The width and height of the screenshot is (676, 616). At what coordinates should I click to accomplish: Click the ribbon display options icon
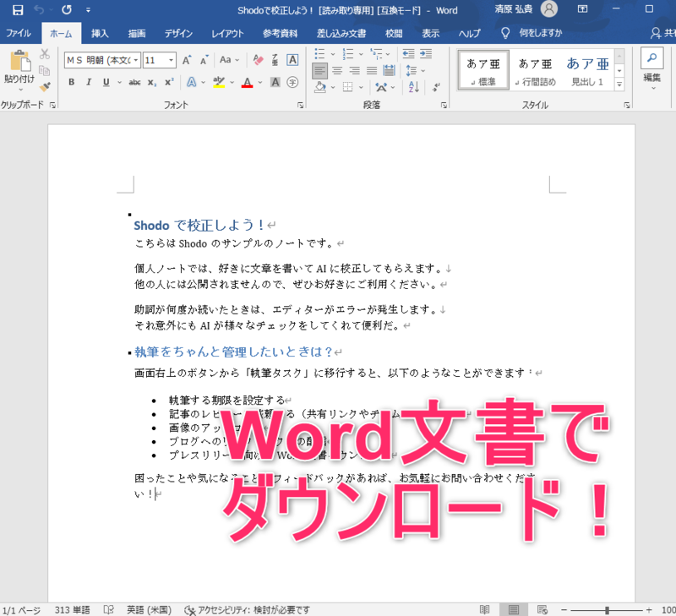click(x=582, y=9)
